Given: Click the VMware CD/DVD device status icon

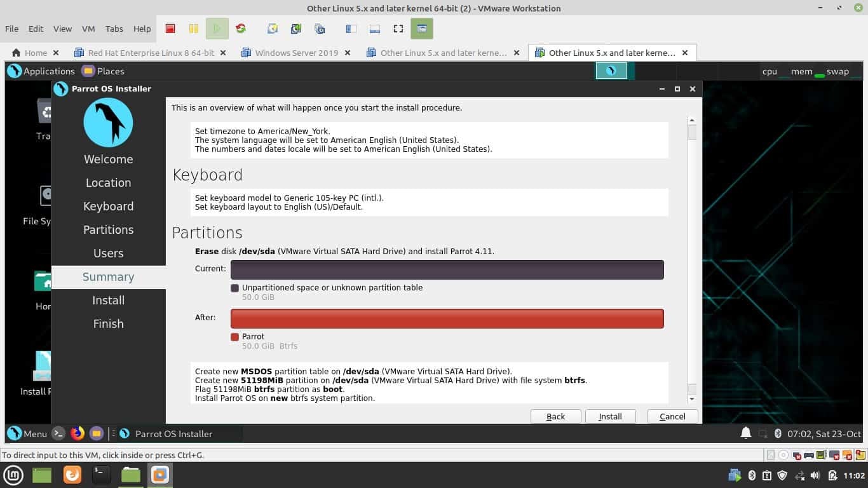Looking at the screenshot, I should coord(783,455).
